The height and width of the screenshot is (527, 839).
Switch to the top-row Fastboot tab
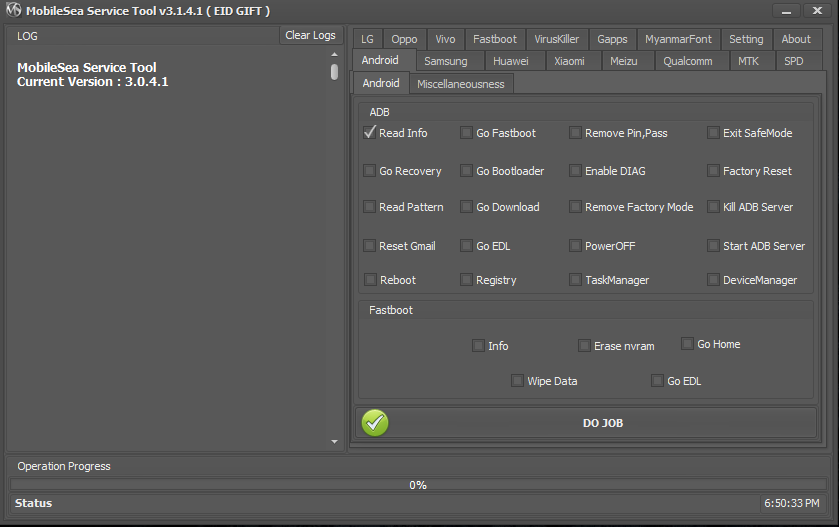tap(495, 39)
